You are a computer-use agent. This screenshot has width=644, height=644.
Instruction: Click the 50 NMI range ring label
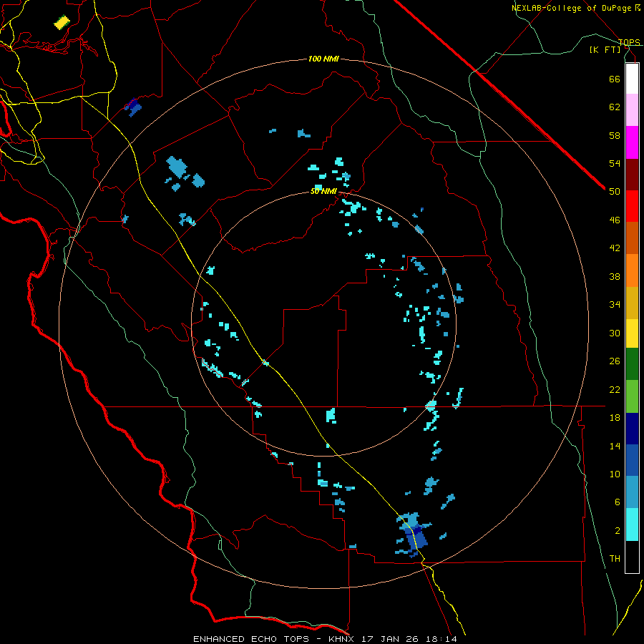(x=323, y=191)
